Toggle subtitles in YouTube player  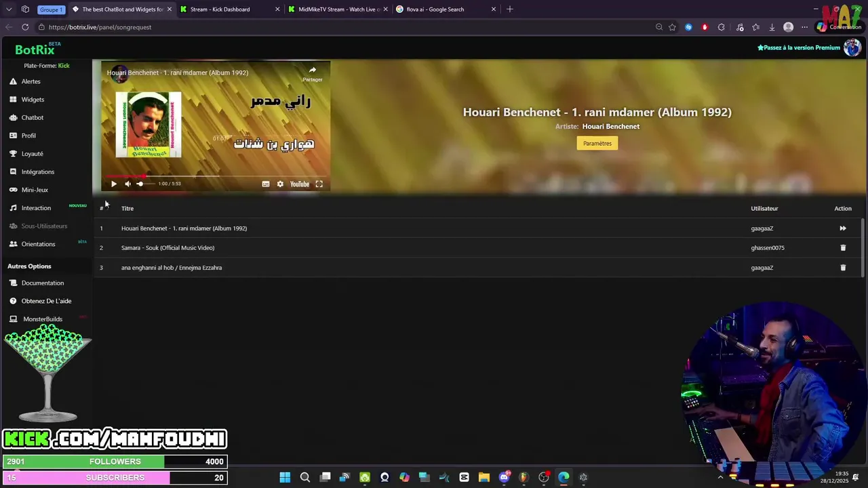(x=266, y=184)
